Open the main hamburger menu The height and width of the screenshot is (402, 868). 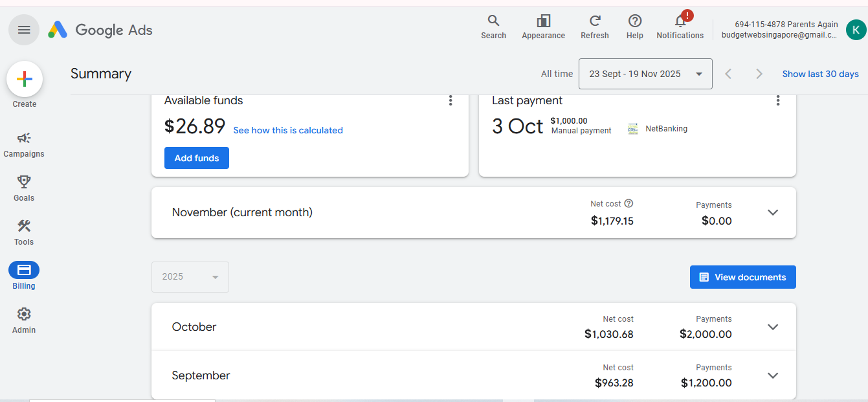[x=24, y=30]
